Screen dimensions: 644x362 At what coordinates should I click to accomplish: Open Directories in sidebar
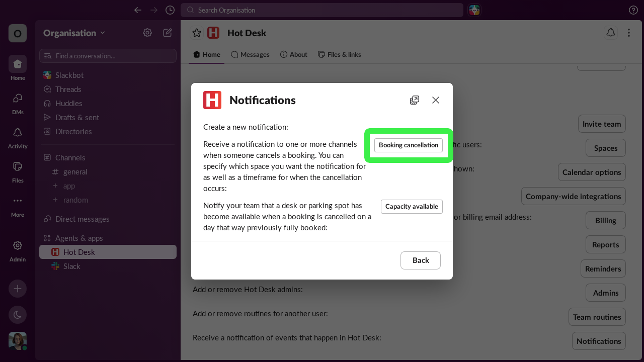(108, 131)
